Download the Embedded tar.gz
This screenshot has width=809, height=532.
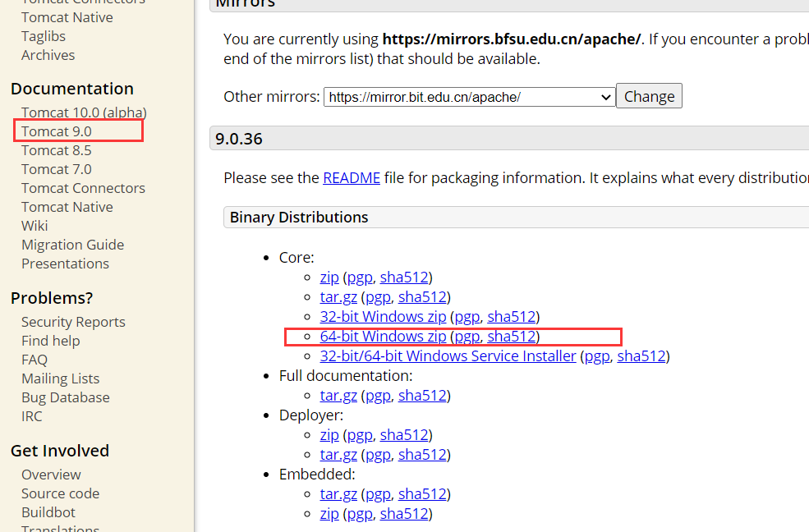click(x=338, y=494)
